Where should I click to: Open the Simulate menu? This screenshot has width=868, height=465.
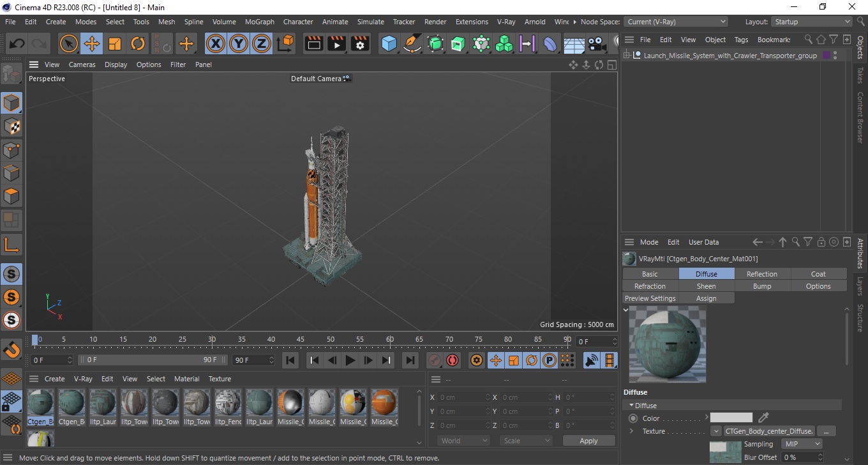370,22
